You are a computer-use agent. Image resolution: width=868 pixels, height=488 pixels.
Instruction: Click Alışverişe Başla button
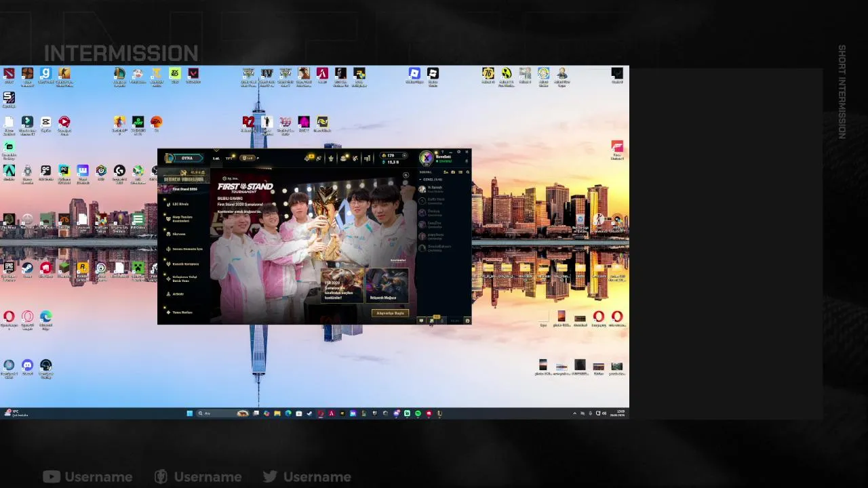391,313
